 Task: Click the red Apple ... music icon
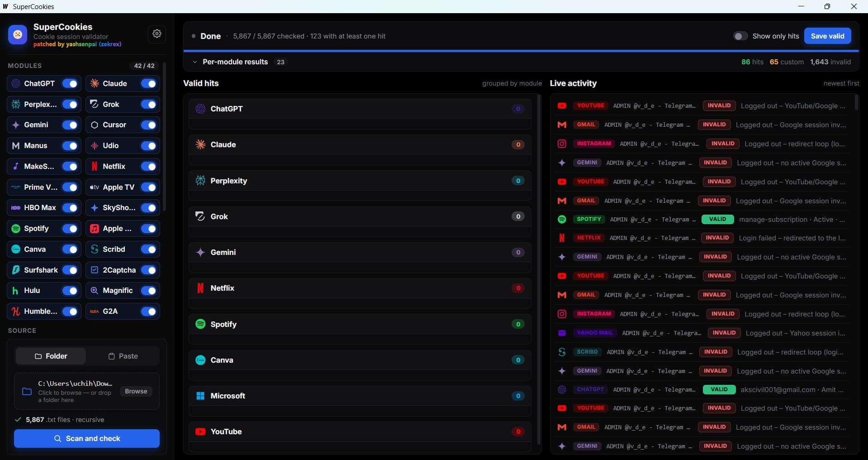95,229
